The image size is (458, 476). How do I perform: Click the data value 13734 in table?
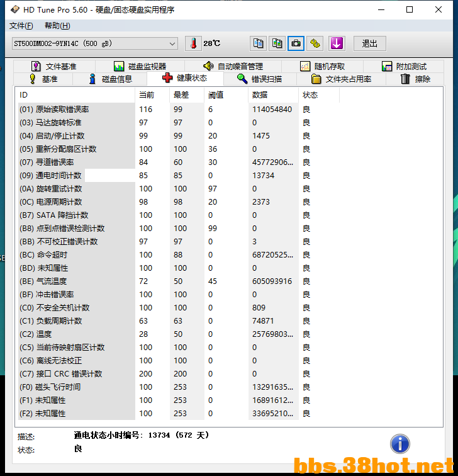pyautogui.click(x=263, y=176)
